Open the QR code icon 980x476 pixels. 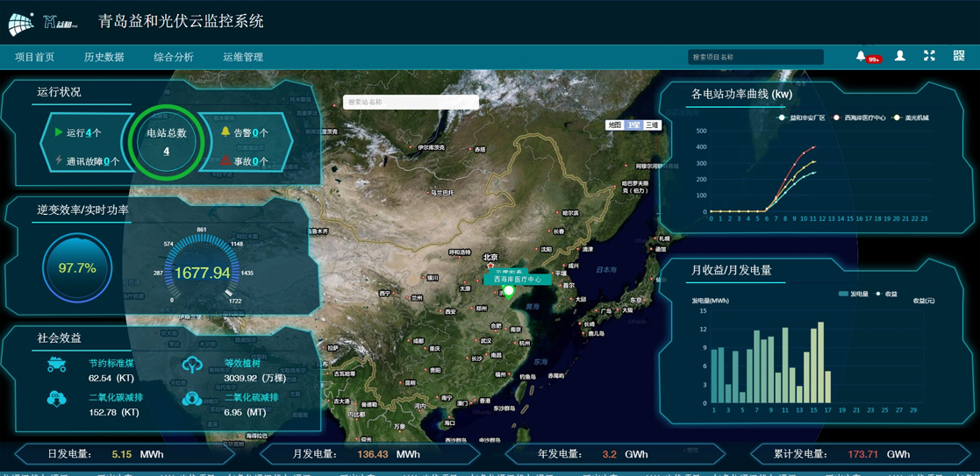(x=959, y=56)
